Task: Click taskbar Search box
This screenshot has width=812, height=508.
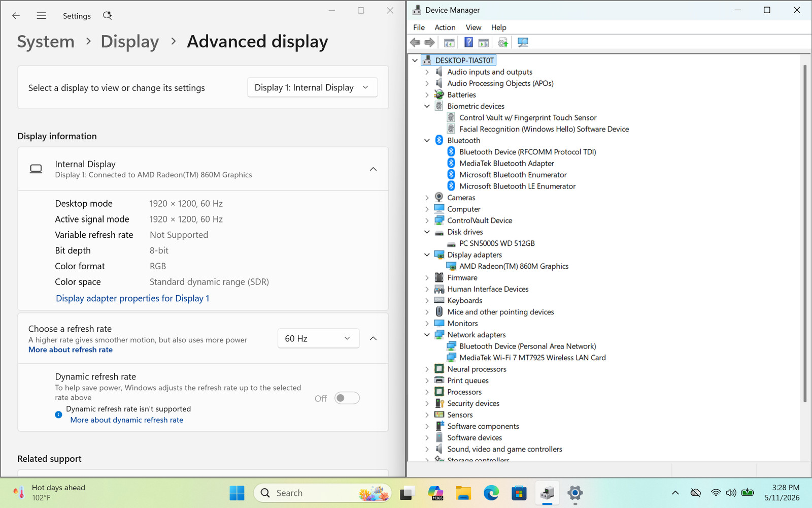Action: coord(322,493)
